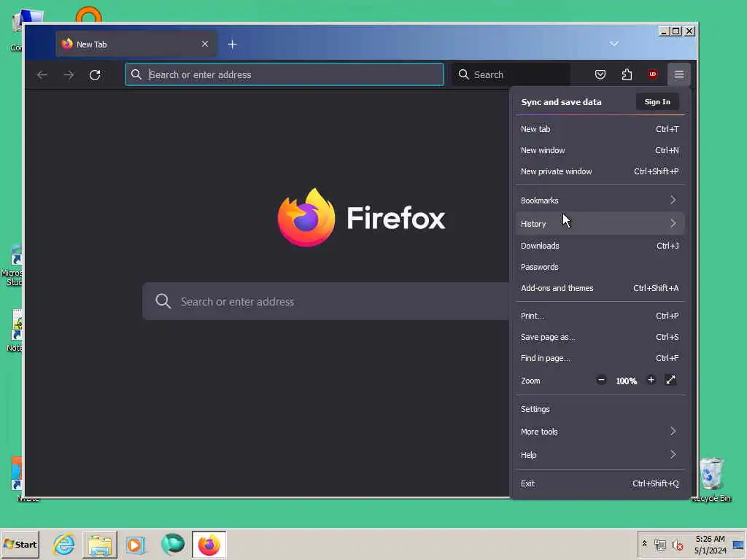Click the center page search field
The height and width of the screenshot is (560, 747).
pyautogui.click(x=326, y=301)
